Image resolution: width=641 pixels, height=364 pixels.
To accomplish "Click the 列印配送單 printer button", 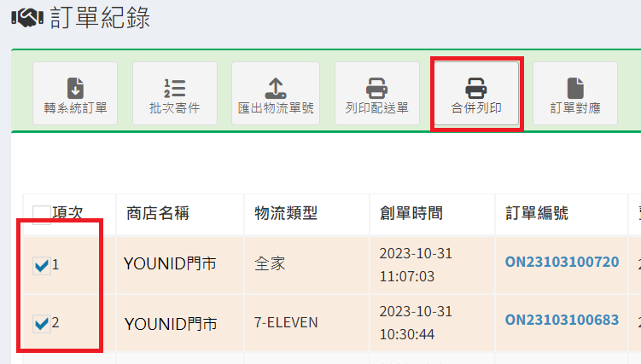I will pos(376,94).
